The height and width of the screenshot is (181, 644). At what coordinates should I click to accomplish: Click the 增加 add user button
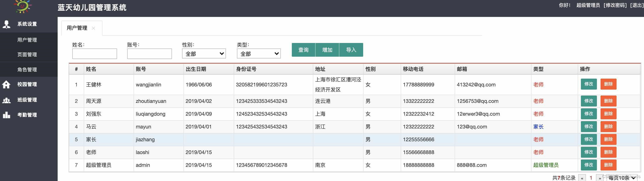point(327,50)
